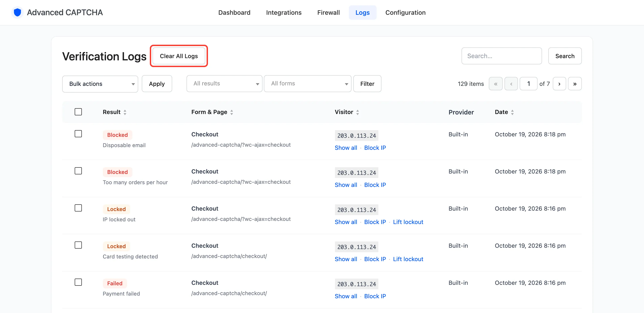Image resolution: width=644 pixels, height=313 pixels.
Task: Sort by Form & Page column arrows
Action: point(232,112)
